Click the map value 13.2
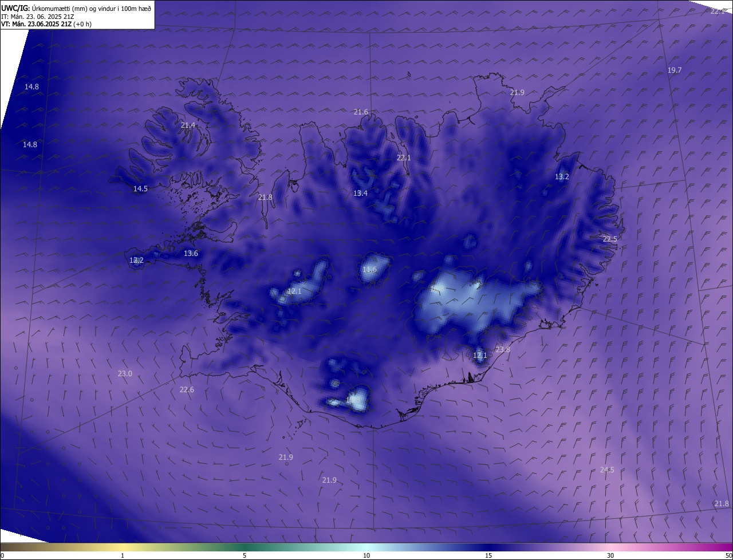 click(562, 176)
